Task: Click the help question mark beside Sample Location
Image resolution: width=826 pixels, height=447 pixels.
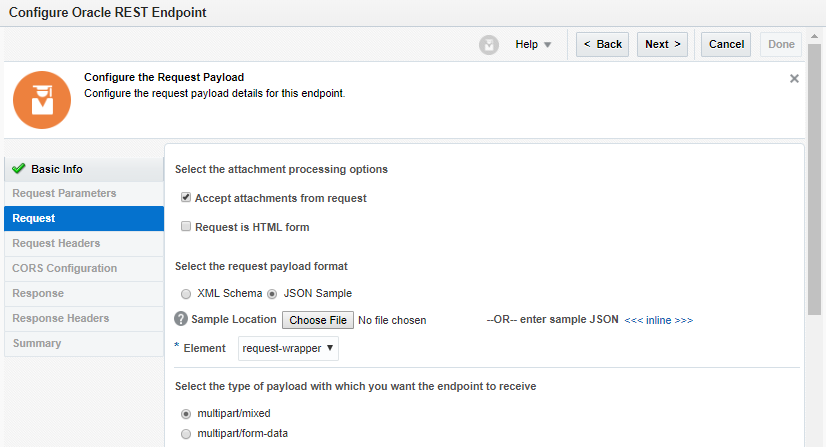Action: pos(181,319)
